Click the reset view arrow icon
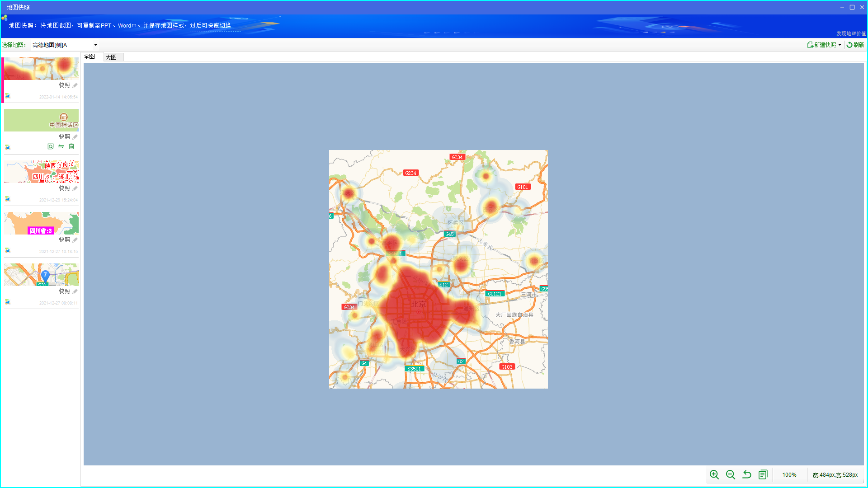 tap(747, 474)
